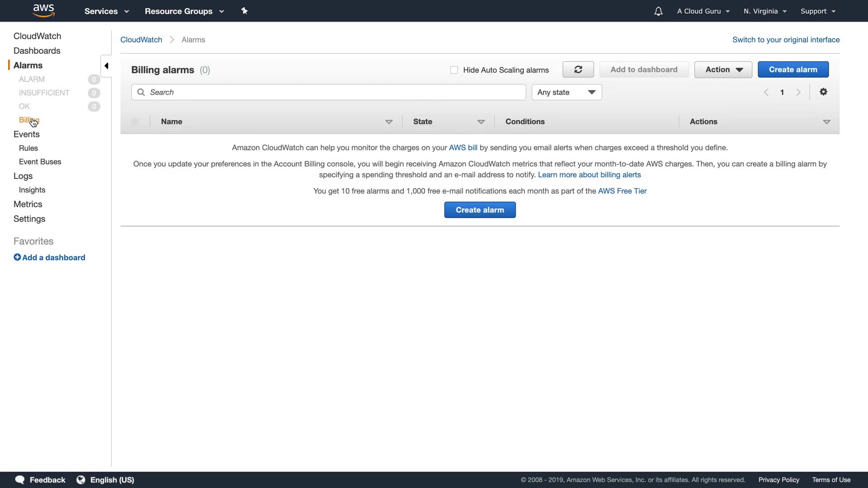Toggle the select-all alarms checkbox
This screenshot has width=868, height=488.
coord(135,122)
